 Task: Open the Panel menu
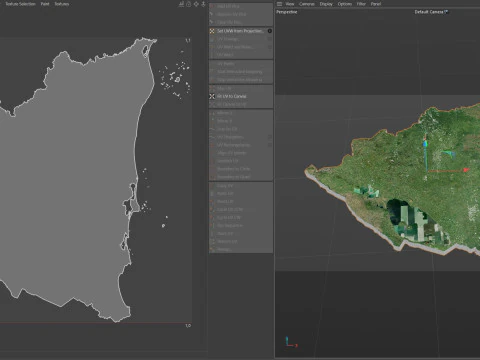pos(376,4)
